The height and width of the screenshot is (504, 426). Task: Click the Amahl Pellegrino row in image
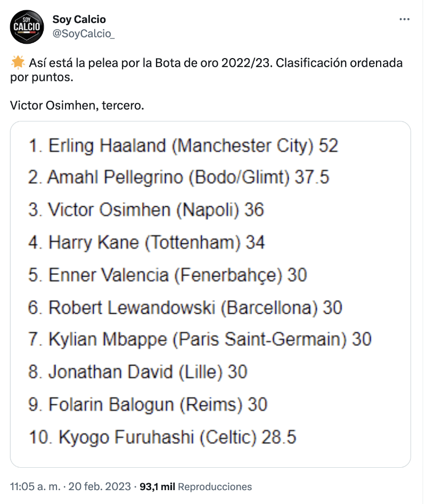pos(179,177)
